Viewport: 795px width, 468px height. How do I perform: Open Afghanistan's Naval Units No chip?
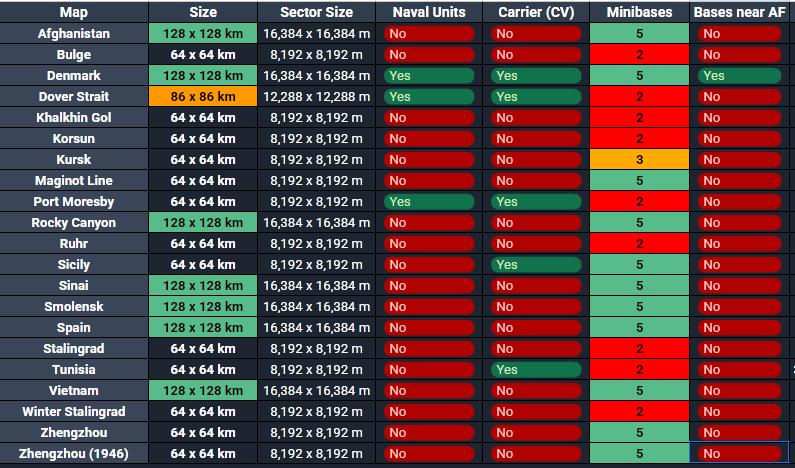pyautogui.click(x=429, y=34)
